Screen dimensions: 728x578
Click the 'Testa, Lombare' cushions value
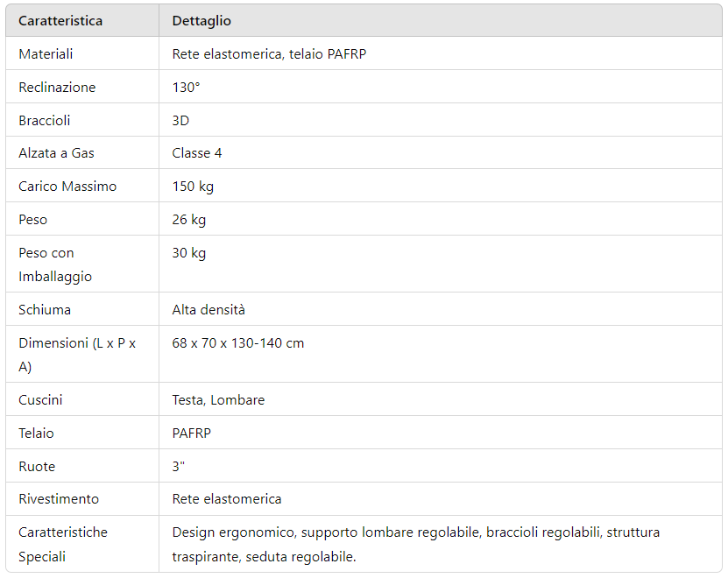(x=218, y=399)
